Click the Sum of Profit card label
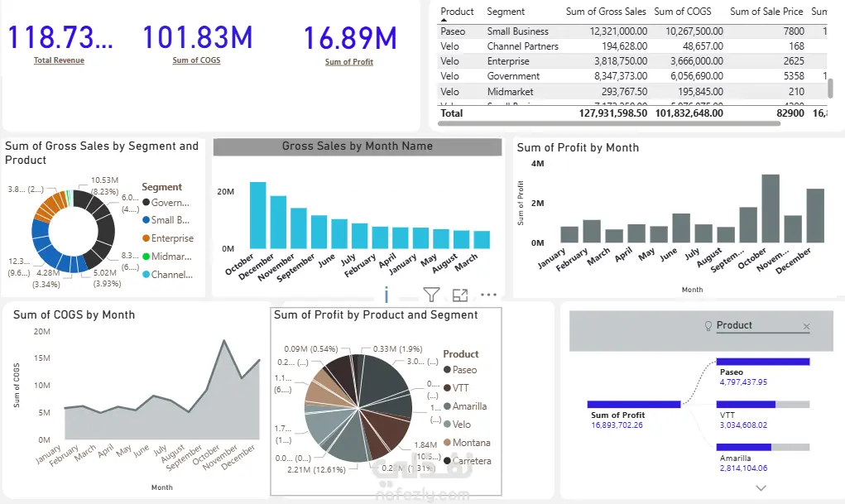Viewport: 845px width, 504px height. 348,62
